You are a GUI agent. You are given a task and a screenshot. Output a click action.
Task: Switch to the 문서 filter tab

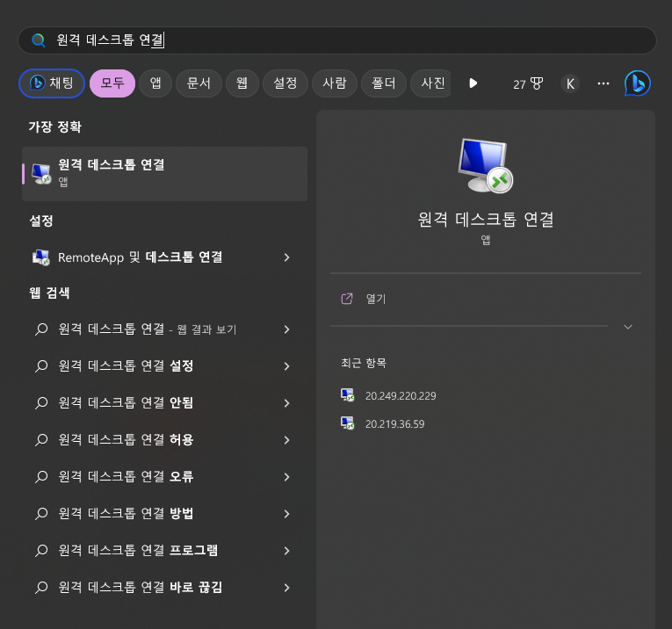[x=199, y=83]
